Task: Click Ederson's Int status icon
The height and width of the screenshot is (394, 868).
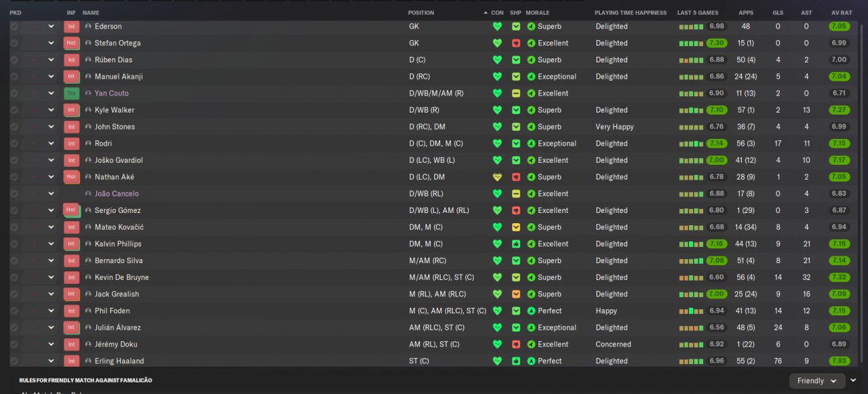Action: point(71,26)
